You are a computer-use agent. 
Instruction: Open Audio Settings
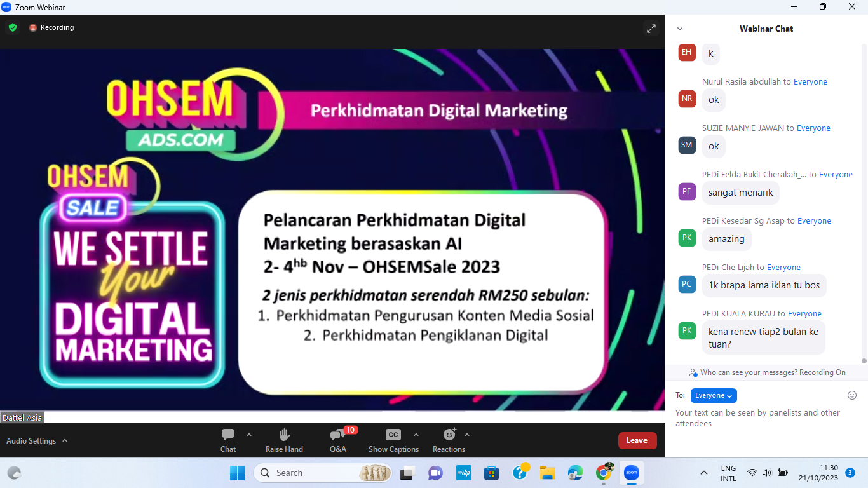[x=31, y=440]
